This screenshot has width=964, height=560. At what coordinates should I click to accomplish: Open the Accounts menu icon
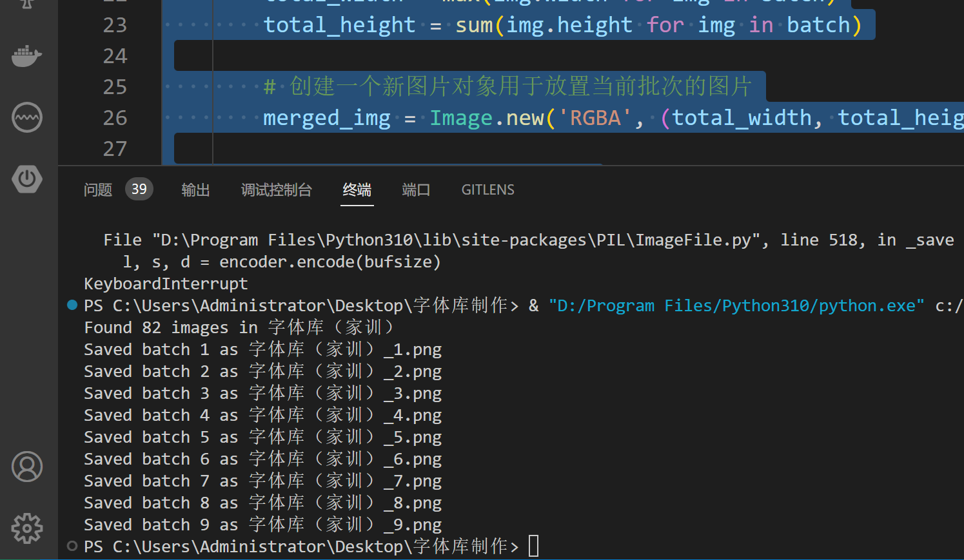(27, 467)
